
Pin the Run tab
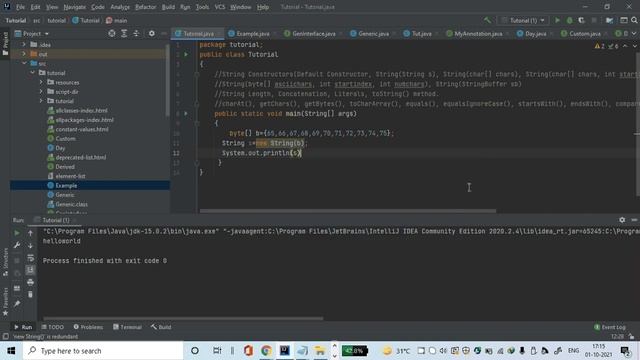tap(17, 304)
